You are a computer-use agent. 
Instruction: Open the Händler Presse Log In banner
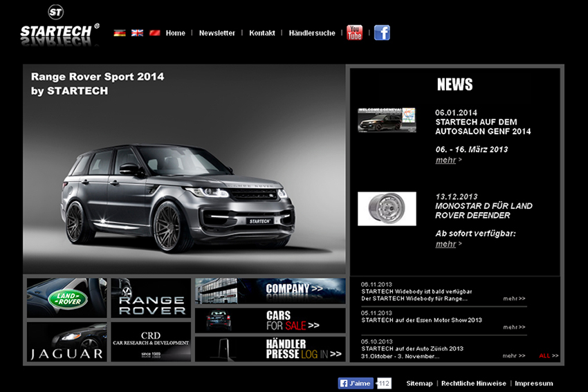click(270, 349)
